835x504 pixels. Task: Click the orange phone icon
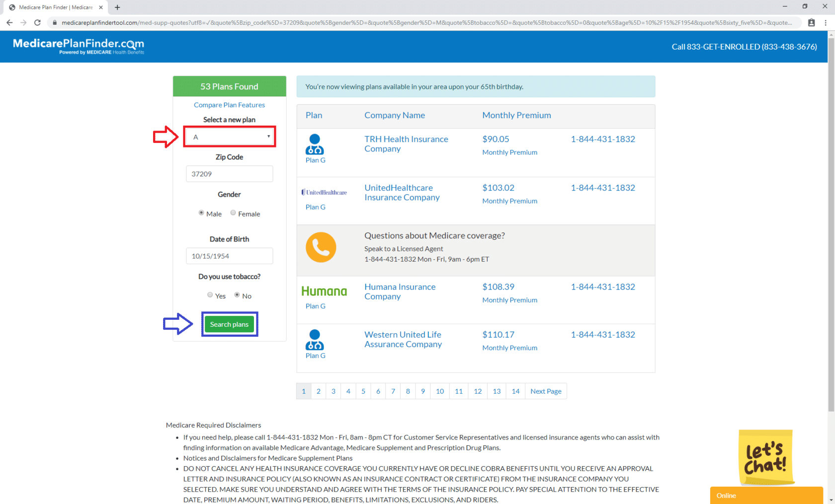click(321, 247)
